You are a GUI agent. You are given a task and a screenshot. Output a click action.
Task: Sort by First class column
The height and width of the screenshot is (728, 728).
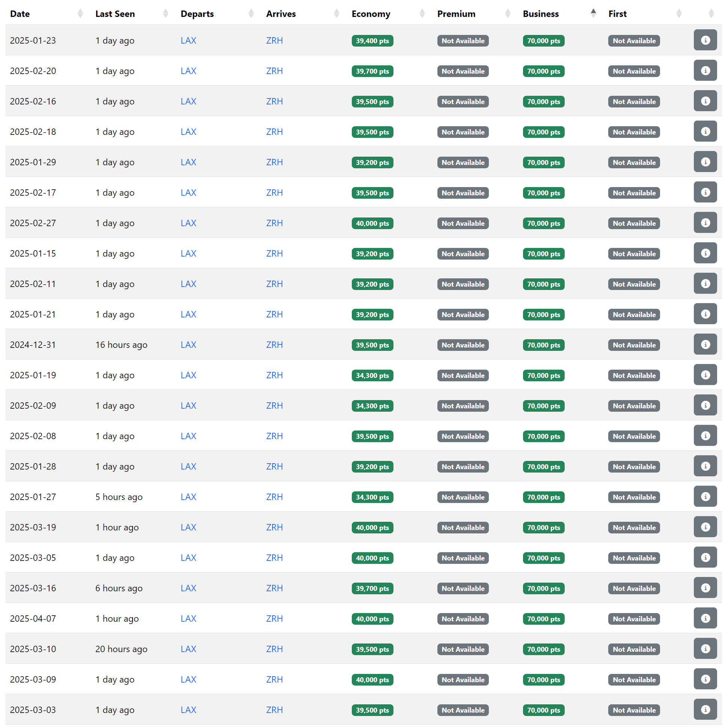click(617, 14)
